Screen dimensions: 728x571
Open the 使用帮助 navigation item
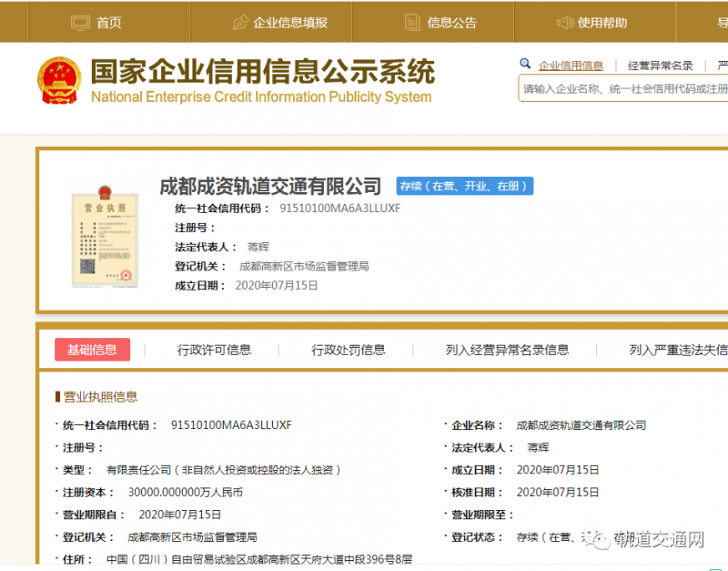[595, 22]
